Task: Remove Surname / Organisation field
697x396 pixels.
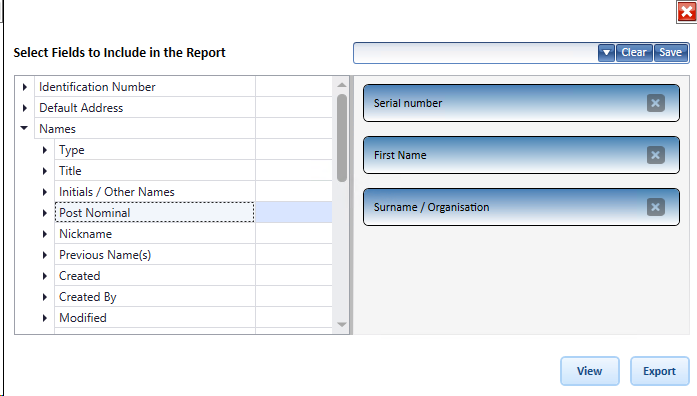Action: (655, 207)
